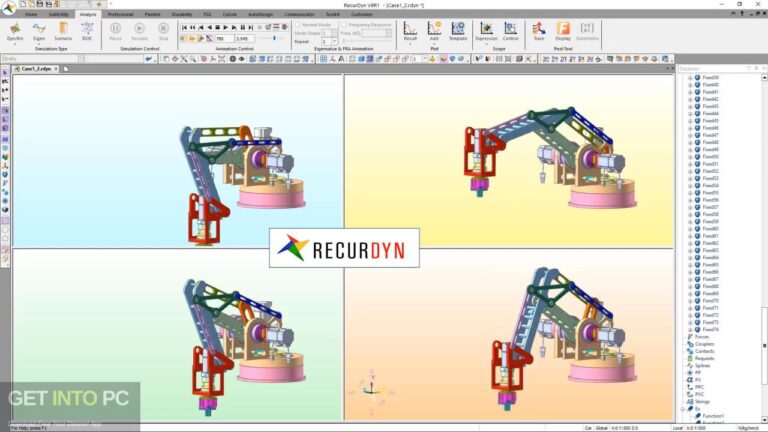768x432 pixels.
Task: Open the Scenario simulation icon
Action: pyautogui.click(x=63, y=31)
